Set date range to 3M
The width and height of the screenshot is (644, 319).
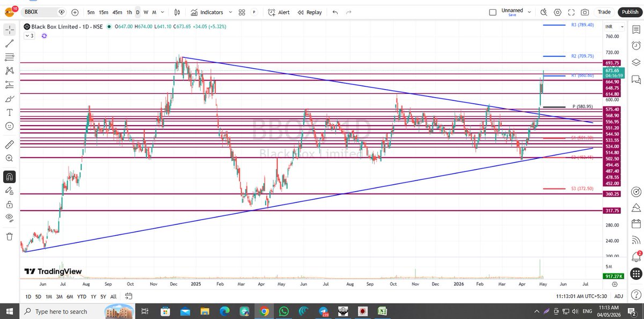click(60, 296)
